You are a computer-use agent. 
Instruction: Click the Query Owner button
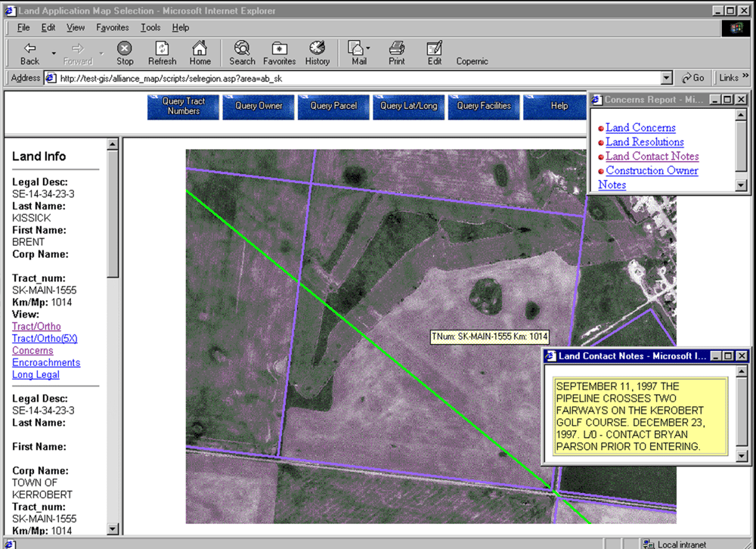[259, 106]
